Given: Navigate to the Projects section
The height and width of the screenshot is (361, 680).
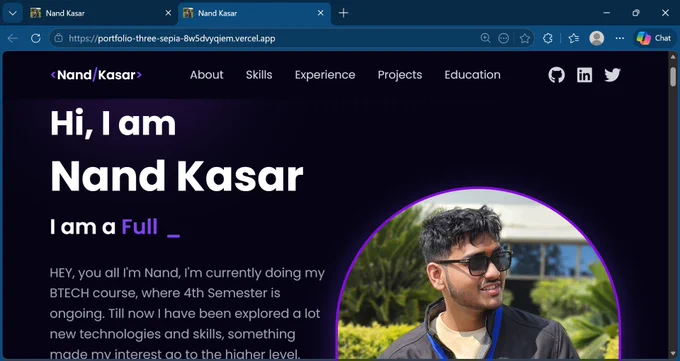Looking at the screenshot, I should click(400, 75).
